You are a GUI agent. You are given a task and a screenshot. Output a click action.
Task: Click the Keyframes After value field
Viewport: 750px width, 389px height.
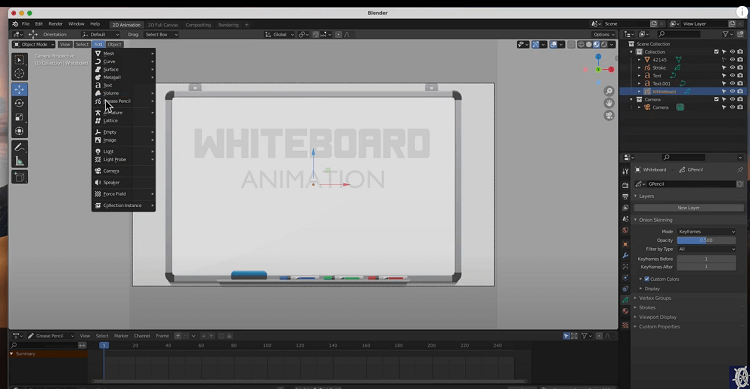(x=706, y=267)
